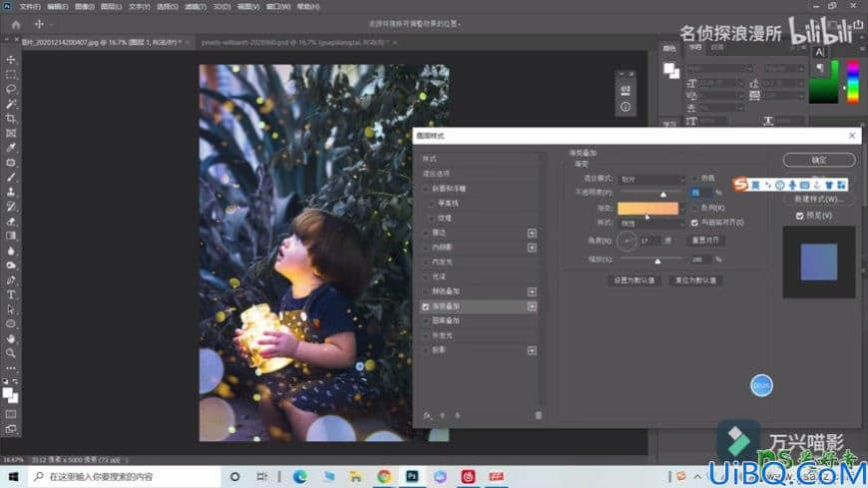The image size is (868, 488).
Task: Open the Type (文字) menu
Action: point(139,7)
